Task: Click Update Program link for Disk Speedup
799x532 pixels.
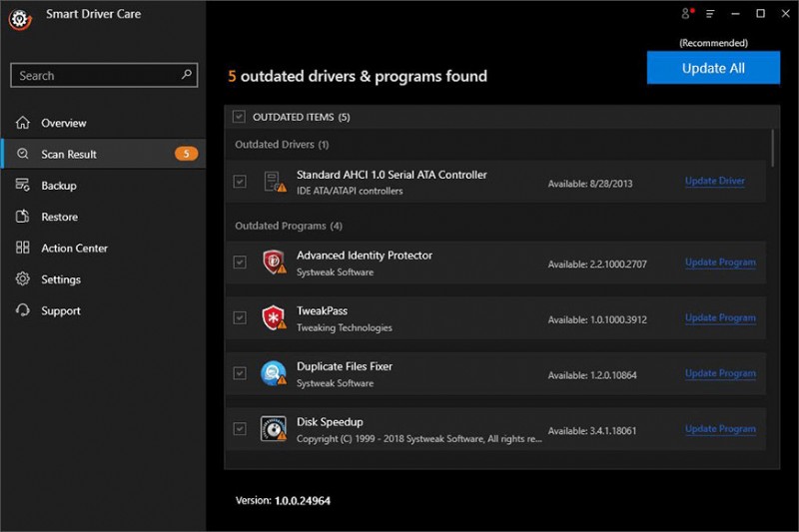Action: coord(719,429)
